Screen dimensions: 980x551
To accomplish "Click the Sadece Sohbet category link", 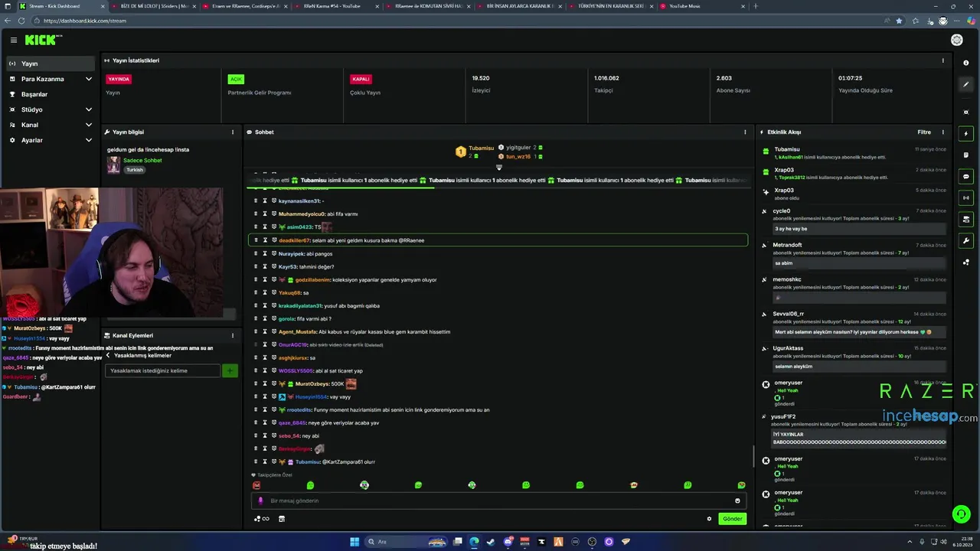I will pos(142,161).
